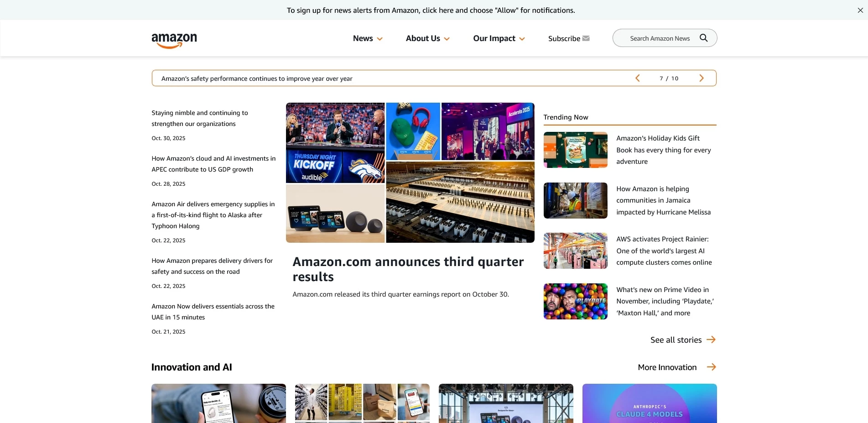The width and height of the screenshot is (868, 423).
Task: Click the arrow icon beside See all stories
Action: (711, 339)
